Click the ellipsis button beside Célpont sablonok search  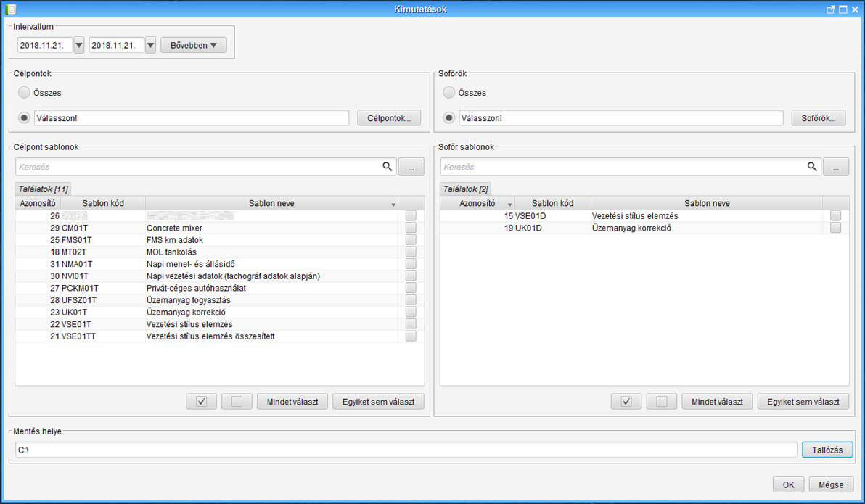click(x=411, y=167)
